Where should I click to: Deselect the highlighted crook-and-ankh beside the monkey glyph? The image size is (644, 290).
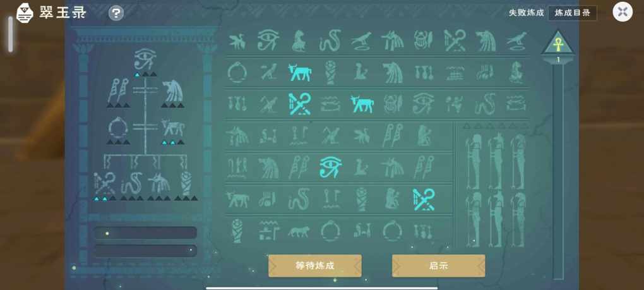coord(424,199)
